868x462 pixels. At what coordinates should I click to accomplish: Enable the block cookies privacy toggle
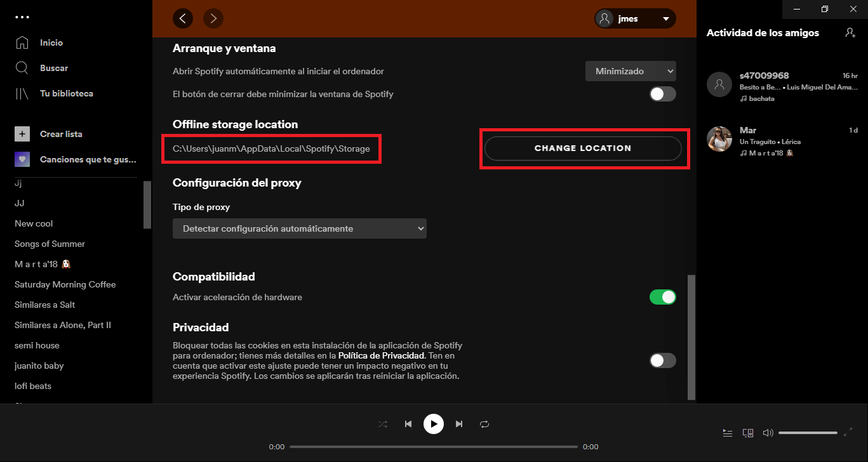(663, 360)
